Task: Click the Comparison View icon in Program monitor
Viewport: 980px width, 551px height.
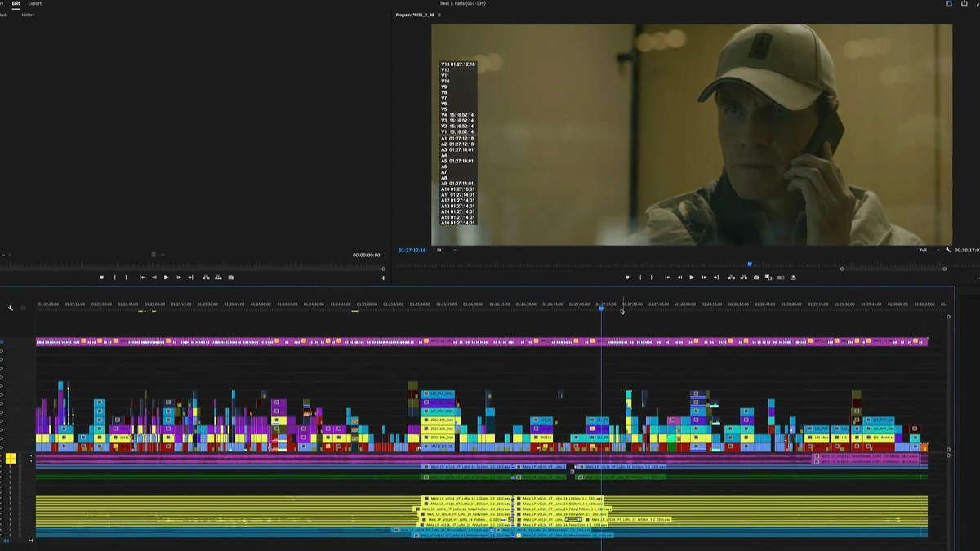Action: tap(768, 278)
